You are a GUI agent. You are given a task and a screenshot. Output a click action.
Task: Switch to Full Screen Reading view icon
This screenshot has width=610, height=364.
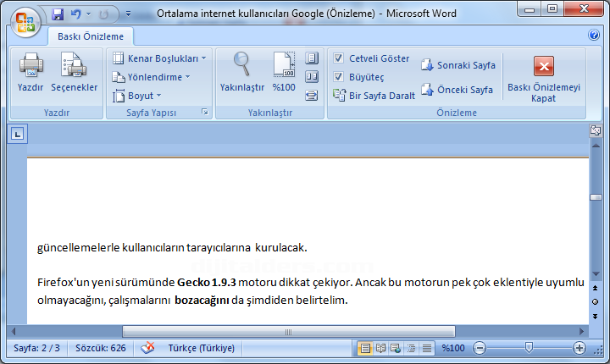tap(380, 348)
